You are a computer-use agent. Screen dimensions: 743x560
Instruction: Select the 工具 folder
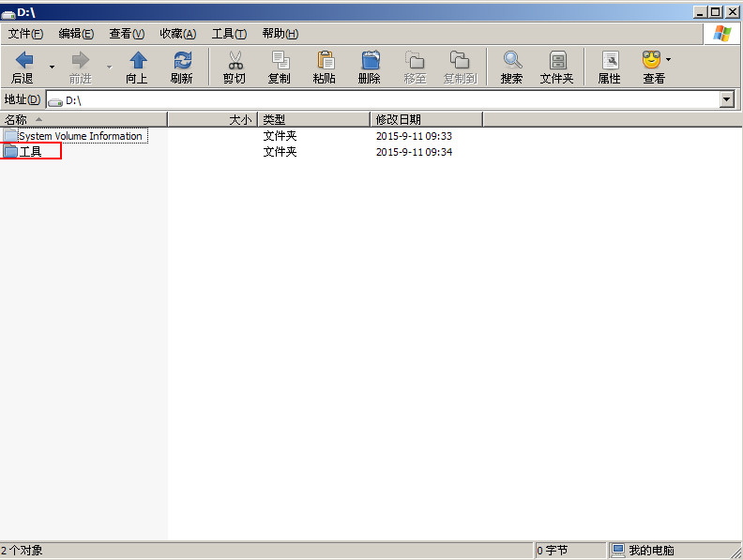(31, 152)
